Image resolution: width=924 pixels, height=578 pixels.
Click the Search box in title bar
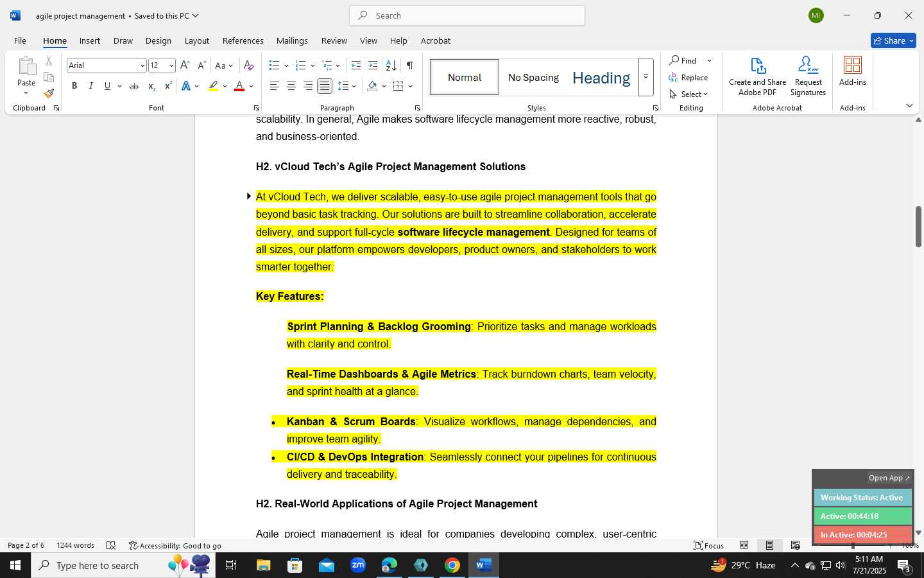coord(467,15)
